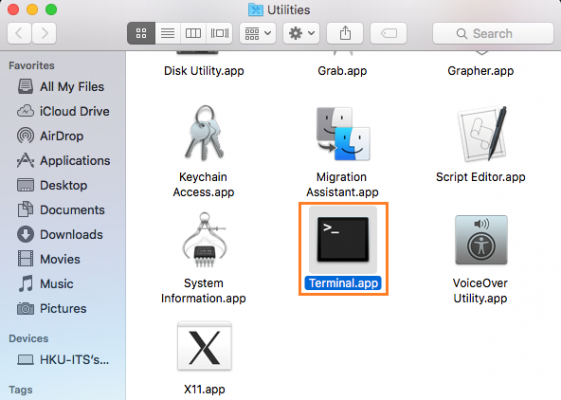The width and height of the screenshot is (561, 400).
Task: Open Pictures in sidebar
Action: point(63,309)
